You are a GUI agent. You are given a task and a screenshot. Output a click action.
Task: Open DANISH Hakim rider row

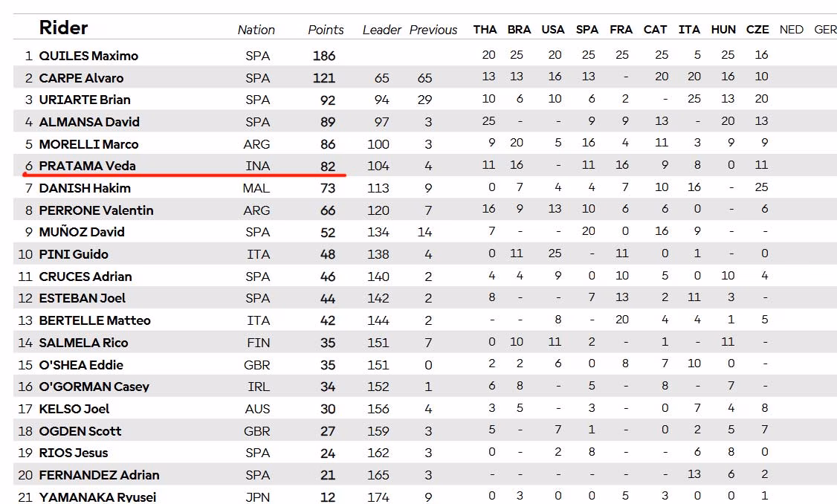[84, 189]
